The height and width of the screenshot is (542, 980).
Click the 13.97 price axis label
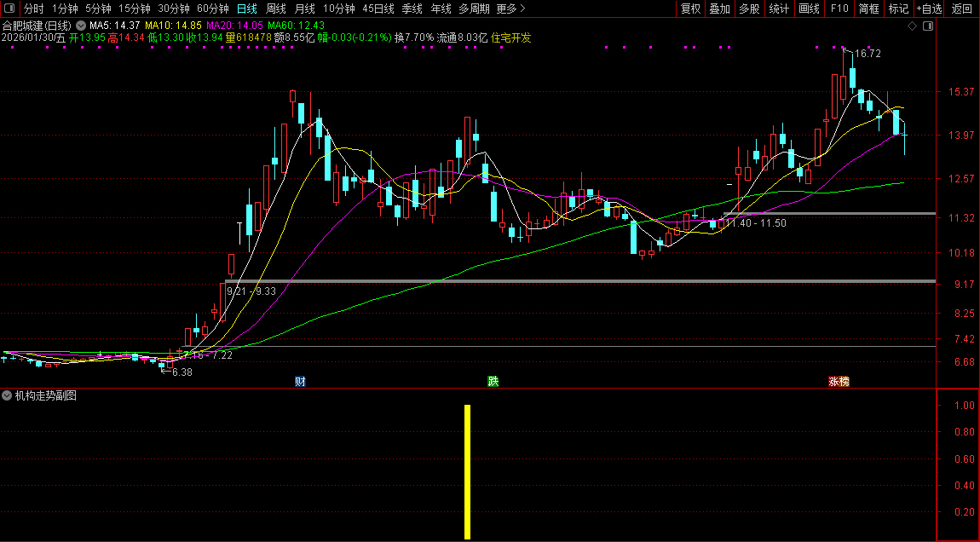pyautogui.click(x=961, y=135)
